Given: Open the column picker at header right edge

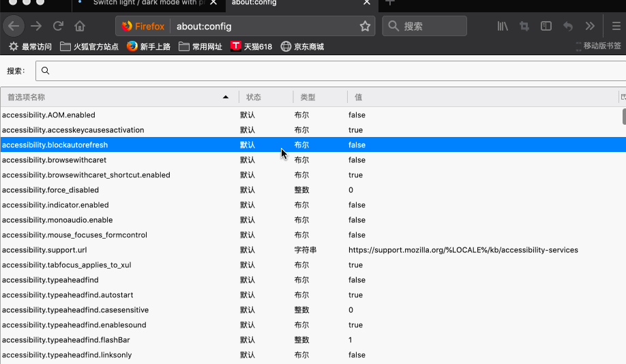Looking at the screenshot, I should 622,97.
